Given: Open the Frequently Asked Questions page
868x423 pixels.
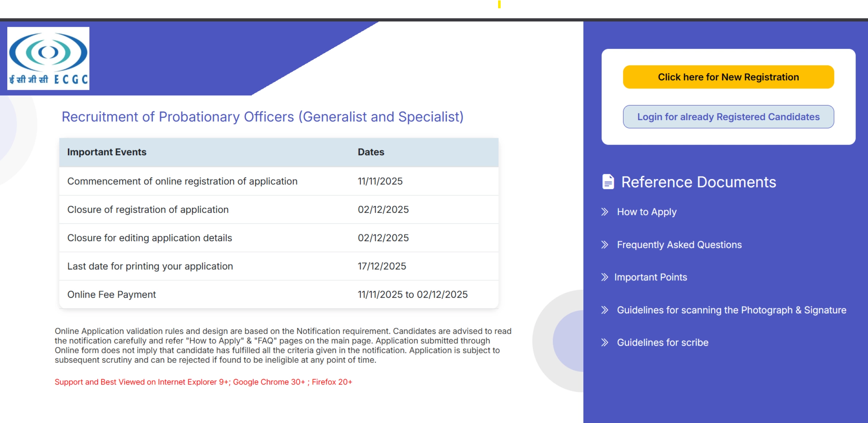Looking at the screenshot, I should point(679,244).
